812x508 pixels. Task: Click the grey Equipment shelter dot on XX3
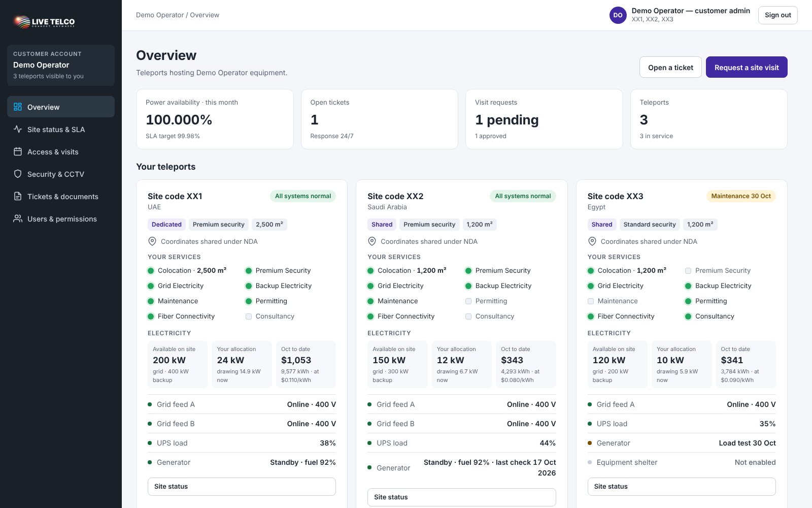tap(590, 462)
